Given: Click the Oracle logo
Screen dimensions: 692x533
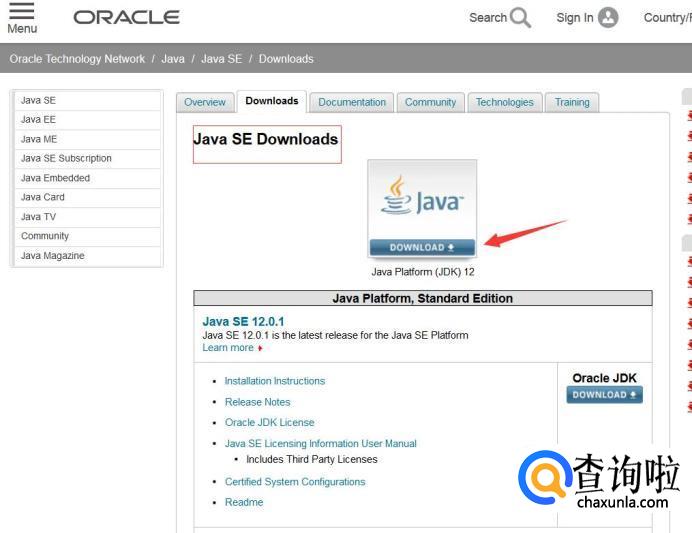Looking at the screenshot, I should click(126, 18).
